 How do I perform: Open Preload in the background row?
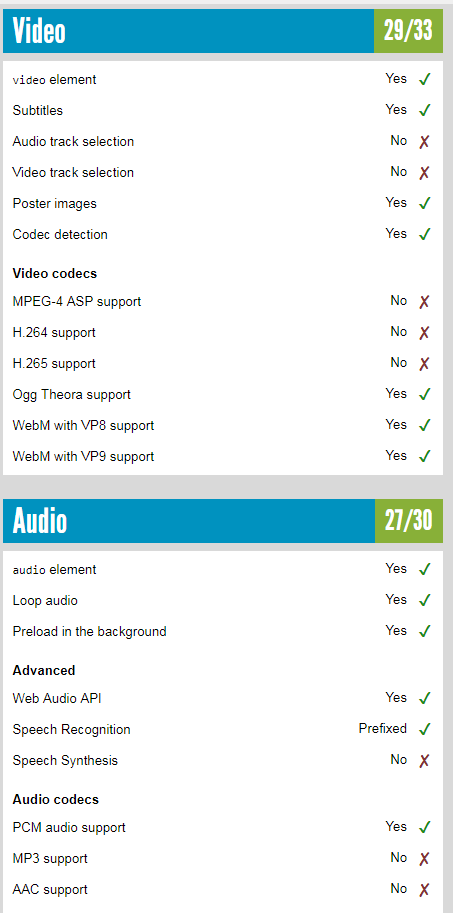pos(223,631)
